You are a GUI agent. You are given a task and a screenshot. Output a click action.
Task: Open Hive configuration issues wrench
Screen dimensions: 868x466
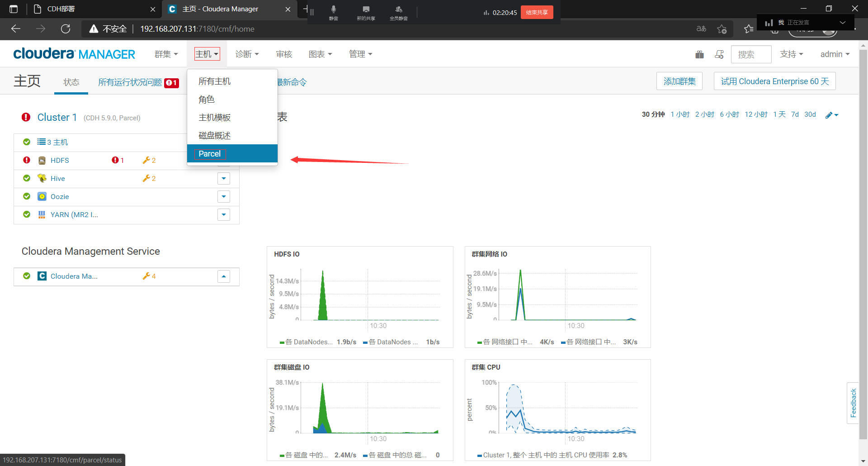click(149, 178)
